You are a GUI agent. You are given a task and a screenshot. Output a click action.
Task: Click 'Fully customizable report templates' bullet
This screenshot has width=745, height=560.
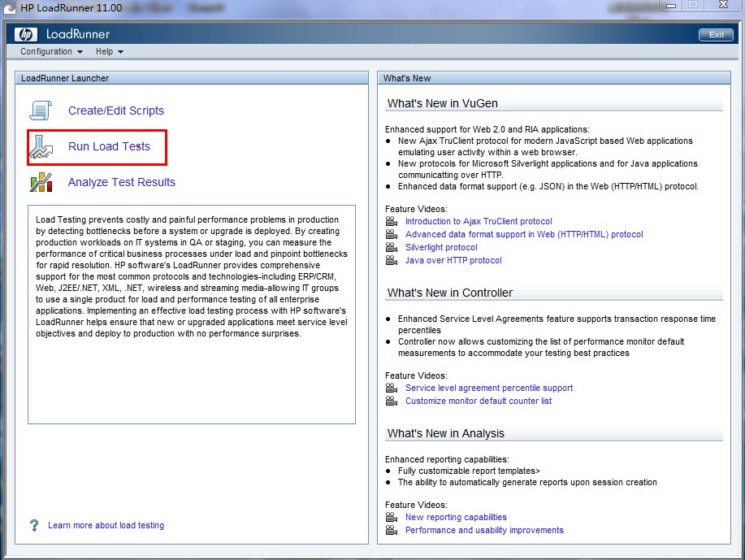[469, 471]
